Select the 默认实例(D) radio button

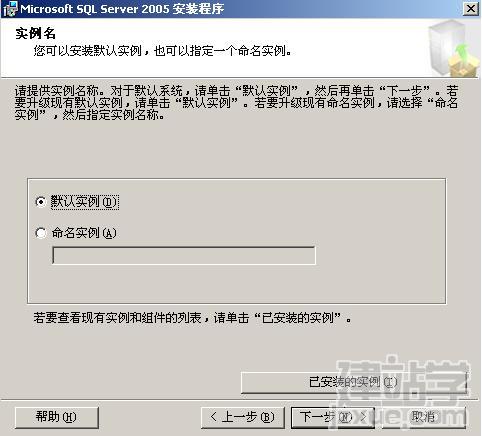[x=41, y=202]
